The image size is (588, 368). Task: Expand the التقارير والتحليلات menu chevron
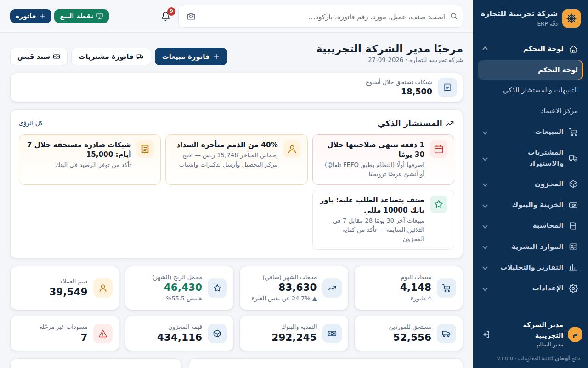tap(485, 268)
